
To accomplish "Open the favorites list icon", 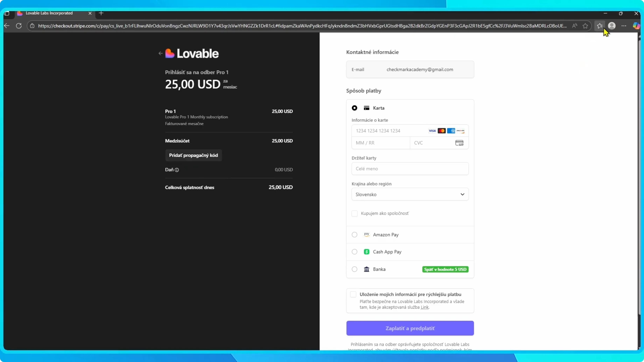I will 600,26.
